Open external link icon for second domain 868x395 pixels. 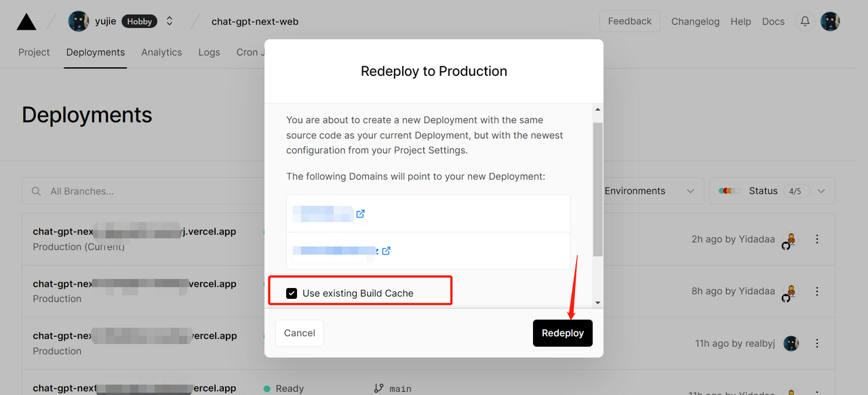click(386, 251)
